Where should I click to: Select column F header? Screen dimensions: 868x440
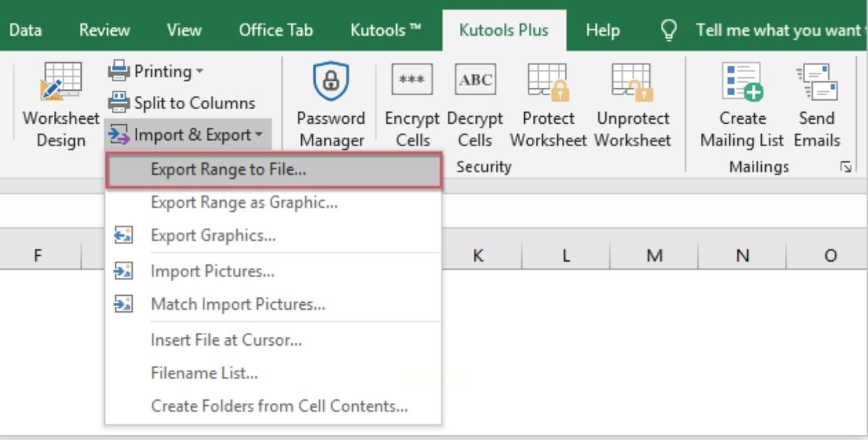coord(38,256)
